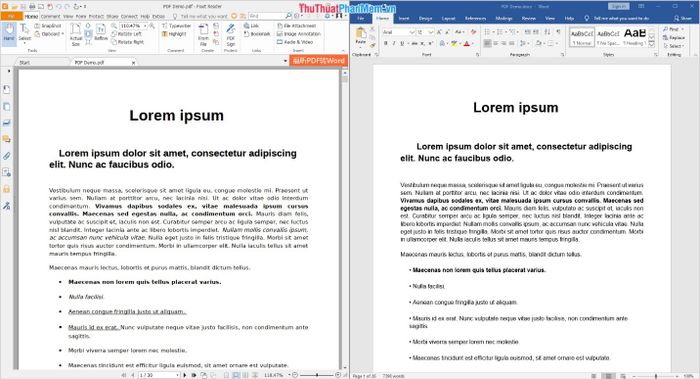Viewport: 700px width, 379px height.
Task: Switch to the Protect tab in Foxit
Action: coord(96,16)
